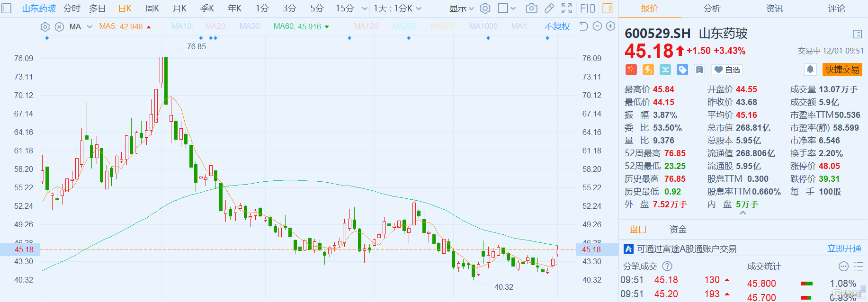Viewport: 868px width, 302px height.
Task: Toggle the MA120 moving average line
Action: tap(367, 27)
